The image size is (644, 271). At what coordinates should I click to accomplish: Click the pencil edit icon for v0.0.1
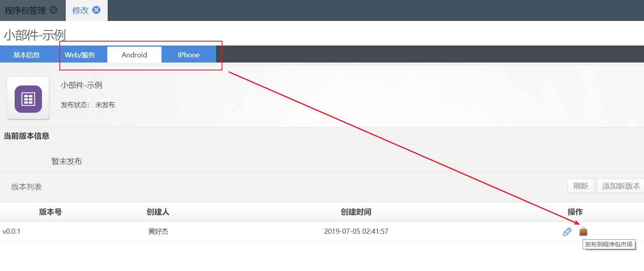pos(567,232)
